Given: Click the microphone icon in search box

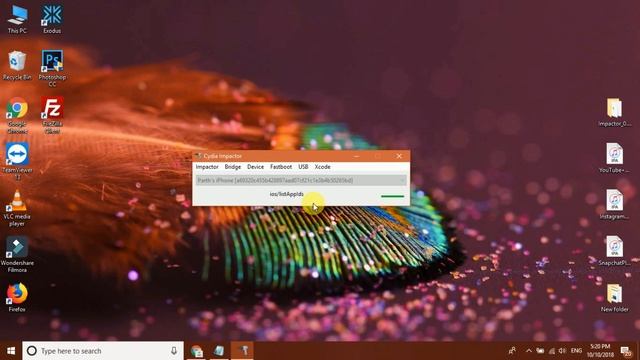Looking at the screenshot, I should coord(174,351).
